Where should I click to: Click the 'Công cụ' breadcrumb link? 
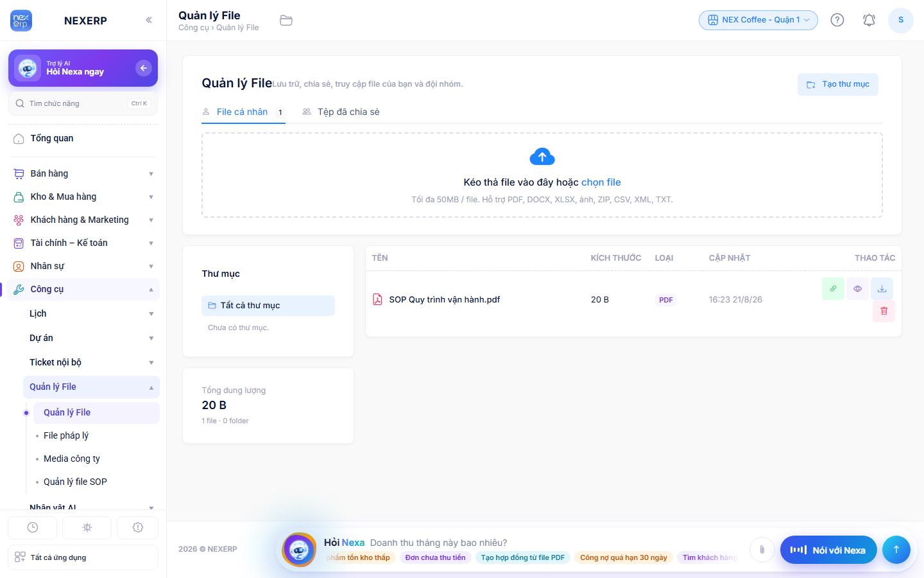point(194,28)
